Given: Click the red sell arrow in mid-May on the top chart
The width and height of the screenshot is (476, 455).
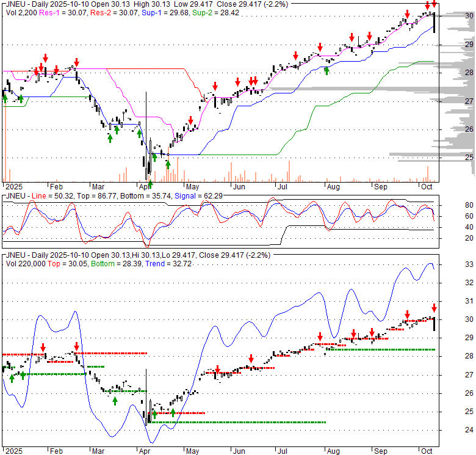Looking at the screenshot, I should coord(215,86).
